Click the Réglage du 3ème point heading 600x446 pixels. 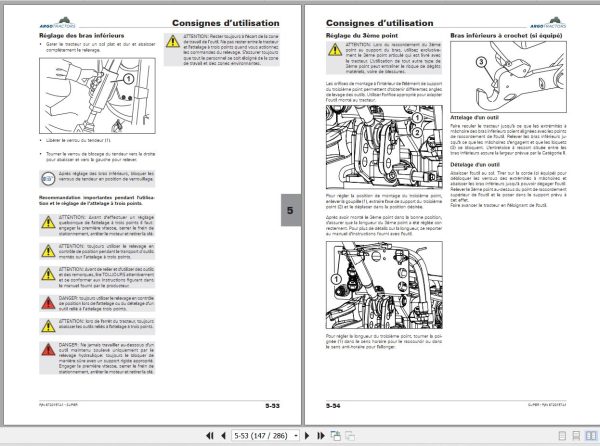pos(362,36)
